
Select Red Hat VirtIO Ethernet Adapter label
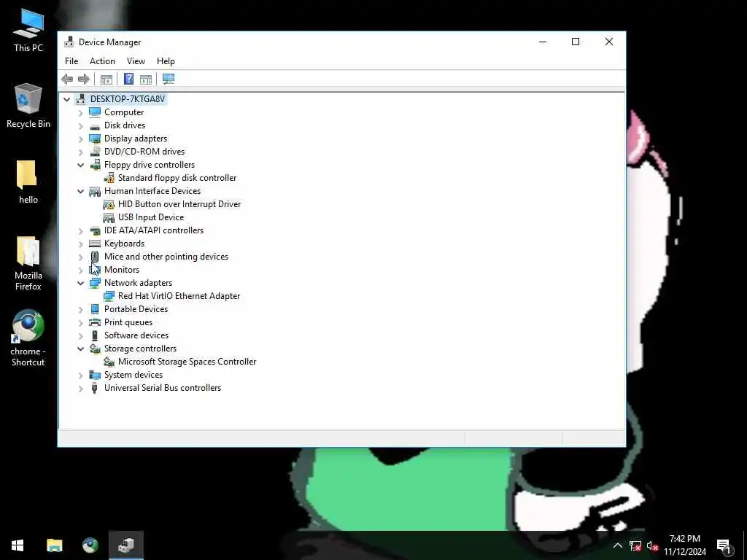point(179,296)
